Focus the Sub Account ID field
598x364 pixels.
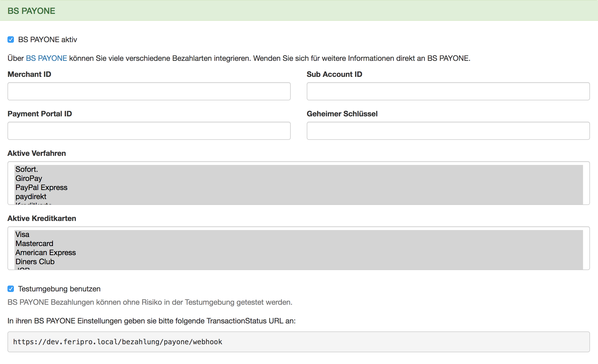[x=448, y=91]
